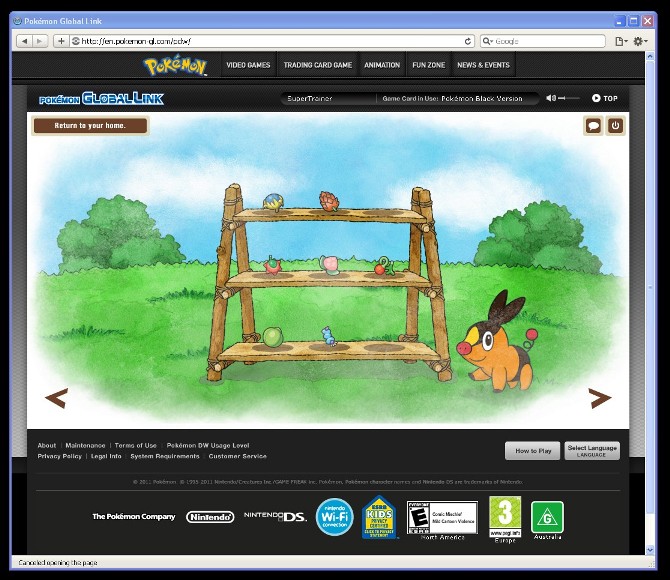Image resolution: width=670 pixels, height=580 pixels.
Task: Pick the green apple berry on bottom shelf
Action: [x=273, y=336]
